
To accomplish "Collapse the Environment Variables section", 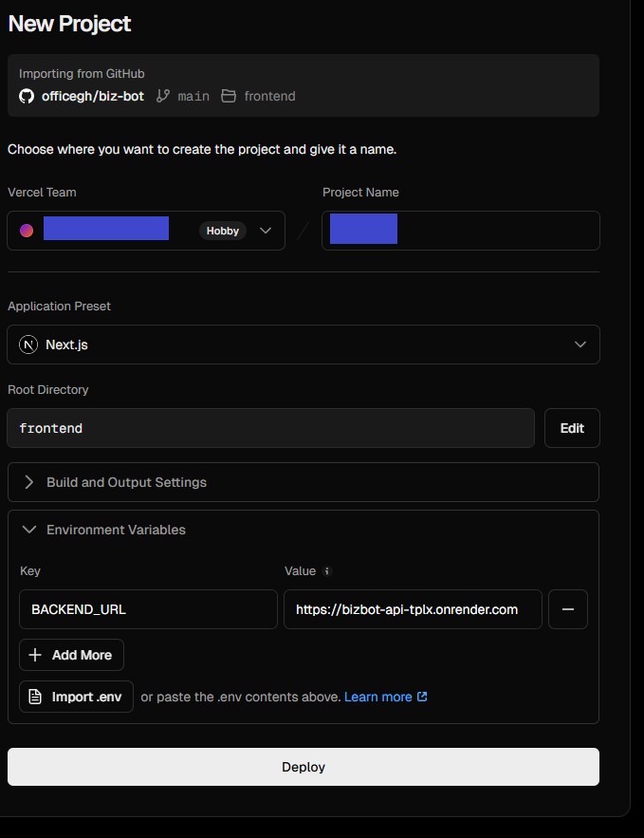I will [x=116, y=530].
